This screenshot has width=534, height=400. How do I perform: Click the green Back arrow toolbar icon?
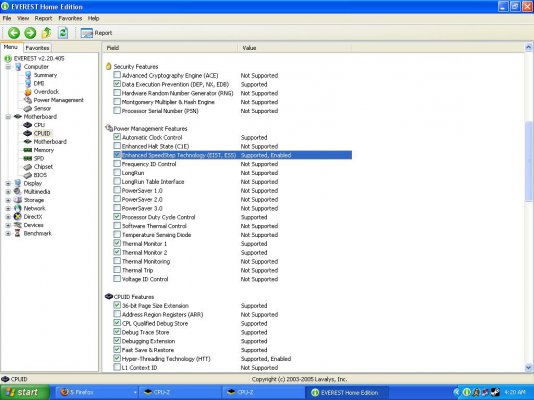14,33
